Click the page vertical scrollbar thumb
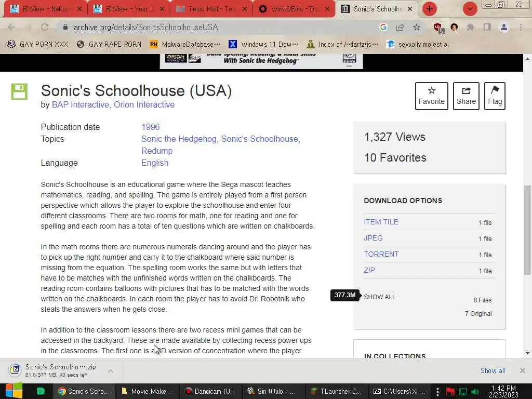The width and height of the screenshot is (532, 399). [527, 230]
